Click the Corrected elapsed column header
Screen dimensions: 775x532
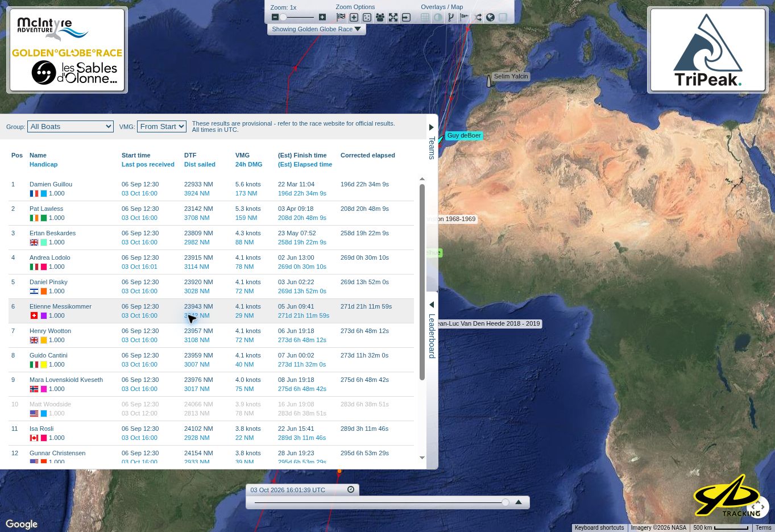point(367,155)
